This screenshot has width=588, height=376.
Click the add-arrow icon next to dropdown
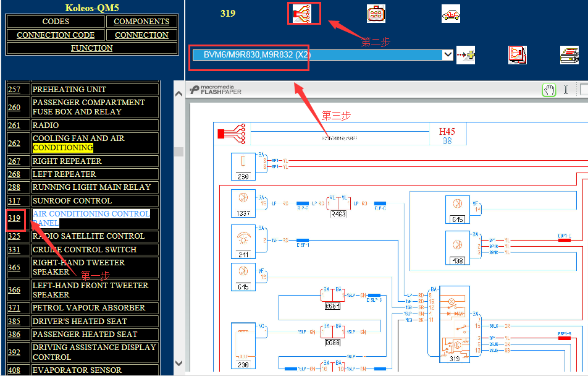click(x=466, y=55)
